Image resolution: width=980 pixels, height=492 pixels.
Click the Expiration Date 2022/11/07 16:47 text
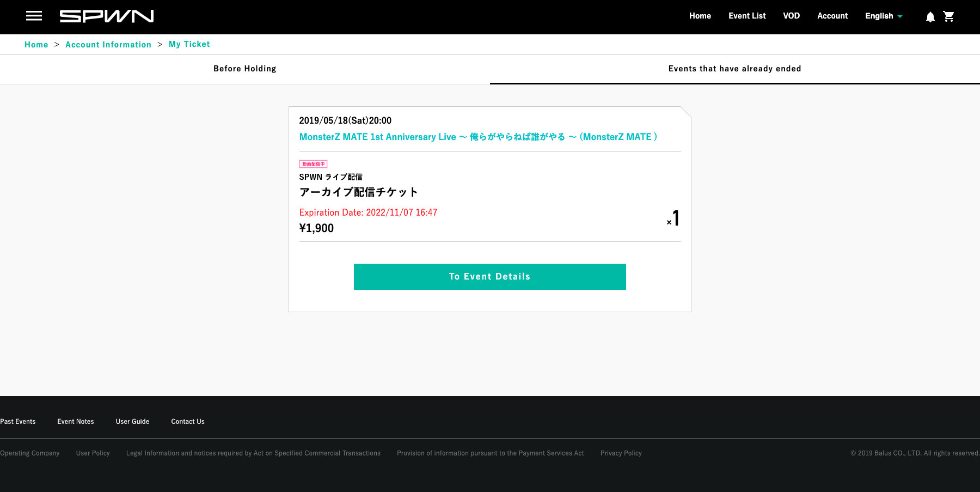tap(368, 212)
